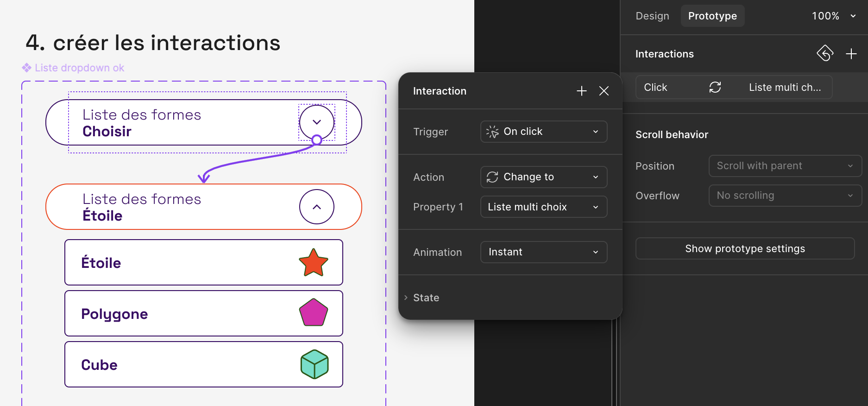Open the Property 1 'Liste multi choix' dropdown
The image size is (868, 406).
click(543, 207)
